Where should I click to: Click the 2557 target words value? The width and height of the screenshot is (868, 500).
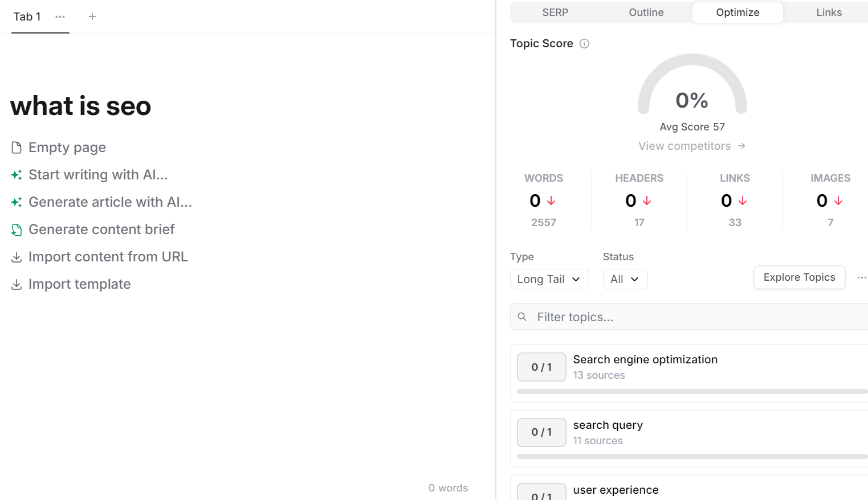[x=544, y=223]
